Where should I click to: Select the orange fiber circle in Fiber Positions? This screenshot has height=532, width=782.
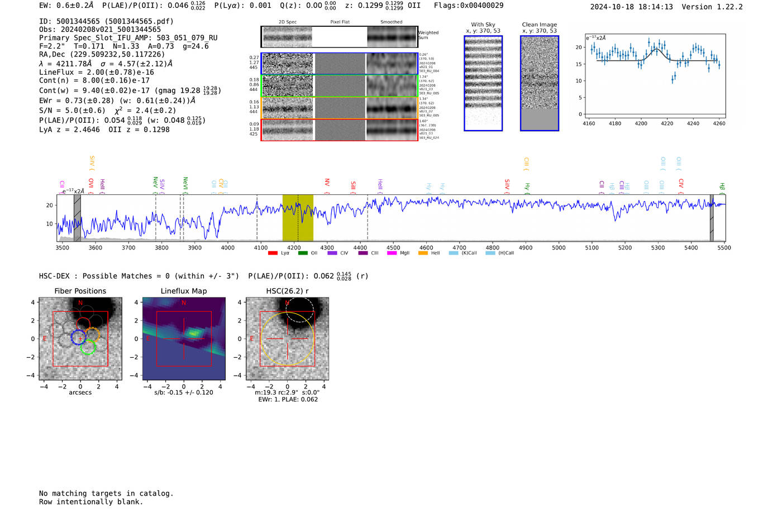point(92,335)
